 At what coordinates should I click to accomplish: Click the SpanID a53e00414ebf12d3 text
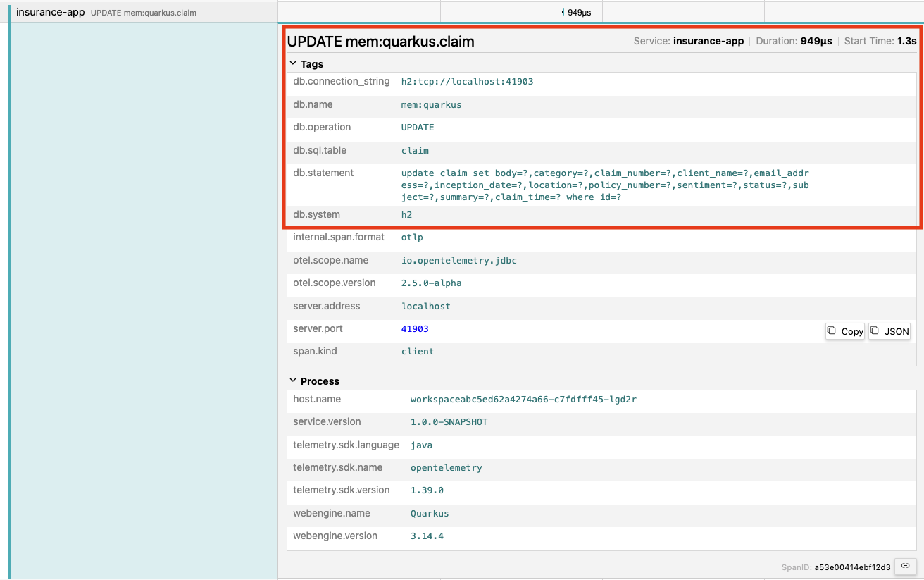[853, 567]
